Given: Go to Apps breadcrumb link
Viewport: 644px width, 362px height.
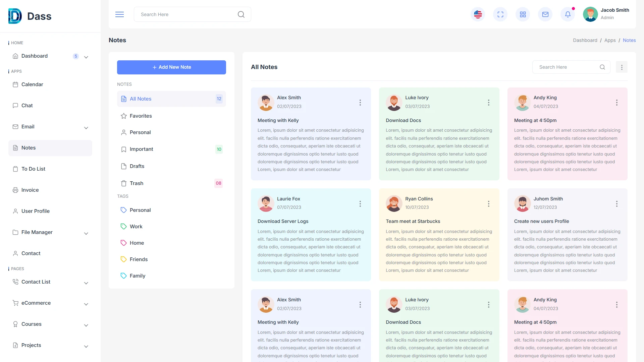Looking at the screenshot, I should click(610, 40).
